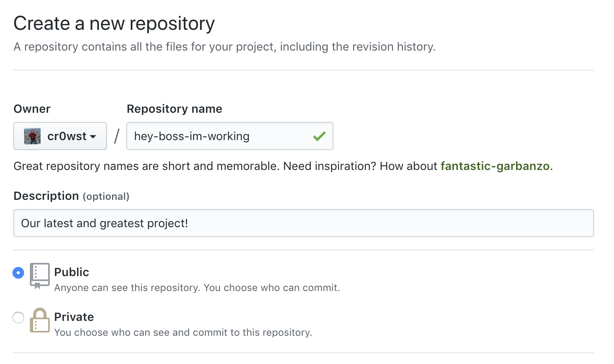This screenshot has width=614, height=364.
Task: Click the Description input field
Action: (x=304, y=223)
